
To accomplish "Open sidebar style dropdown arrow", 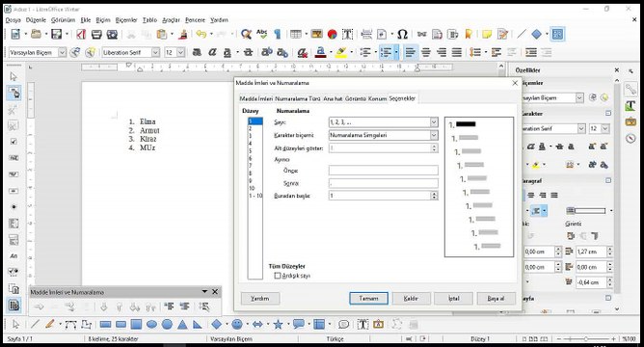I will [579, 98].
